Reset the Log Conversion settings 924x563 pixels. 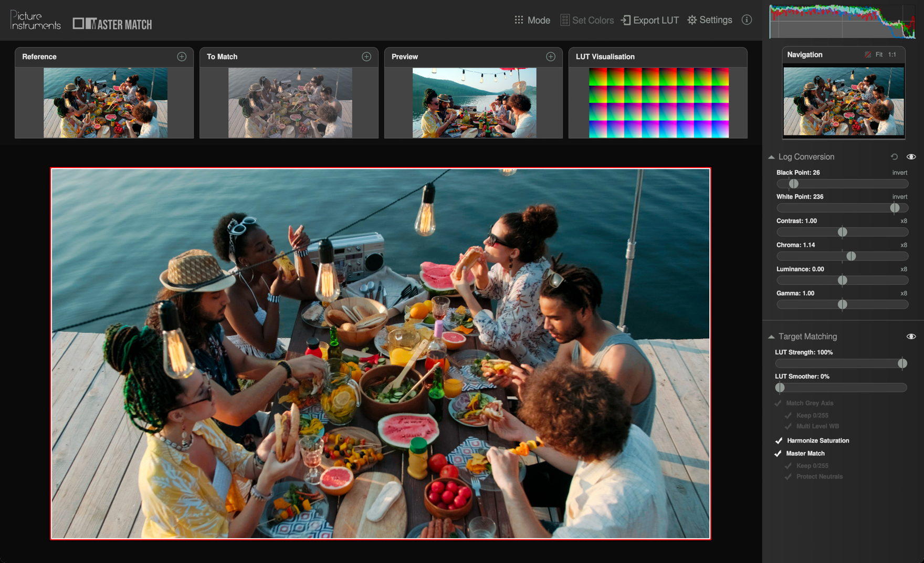(x=894, y=157)
